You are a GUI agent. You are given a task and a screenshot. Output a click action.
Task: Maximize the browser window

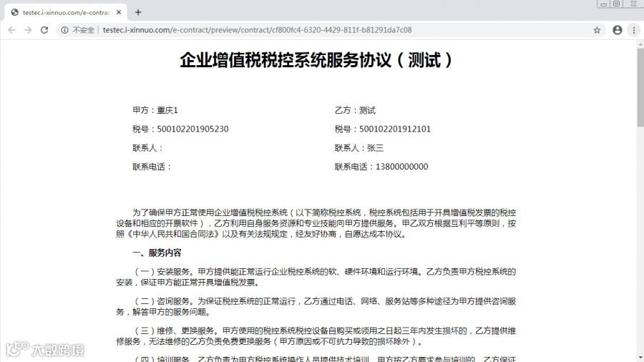[x=617, y=4]
